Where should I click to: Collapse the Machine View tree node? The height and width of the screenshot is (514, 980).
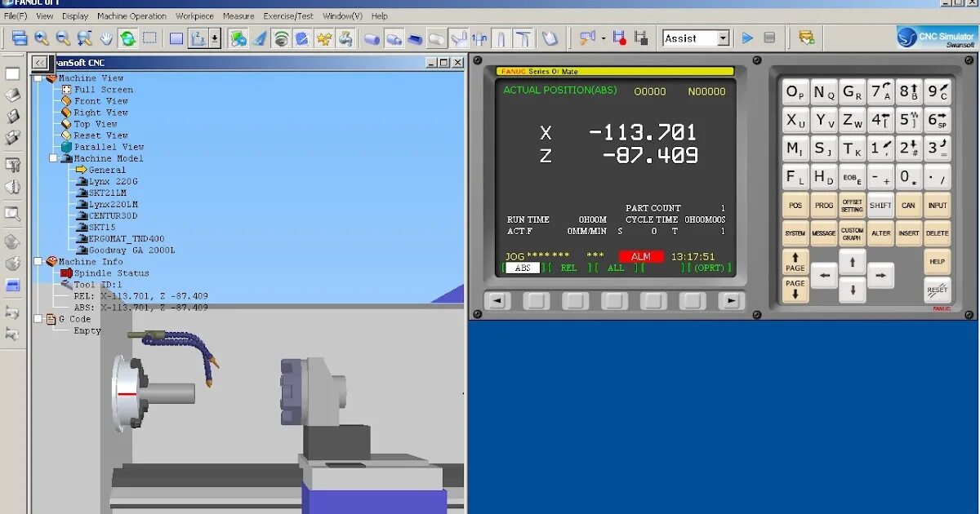(38, 79)
